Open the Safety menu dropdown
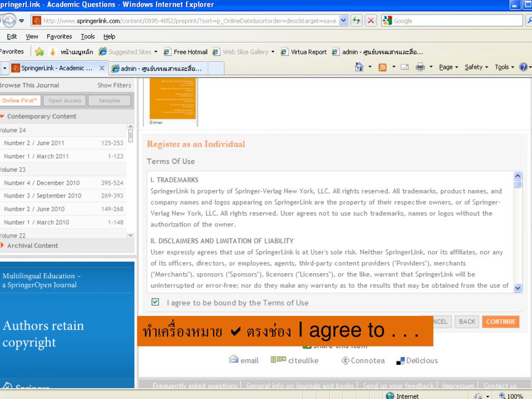The height and width of the screenshot is (399, 532). pyautogui.click(x=476, y=67)
